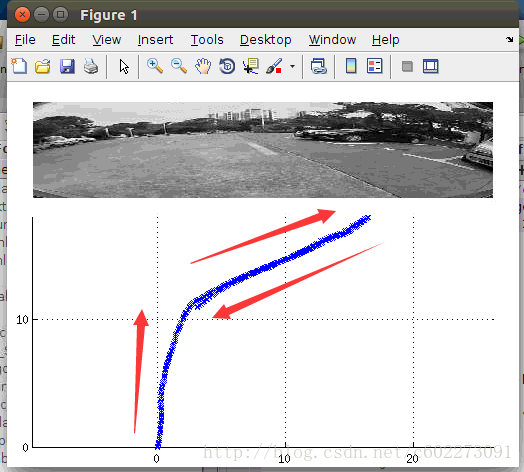Viewport: 524px width, 472px height.
Task: Open the View menu
Action: 107,40
